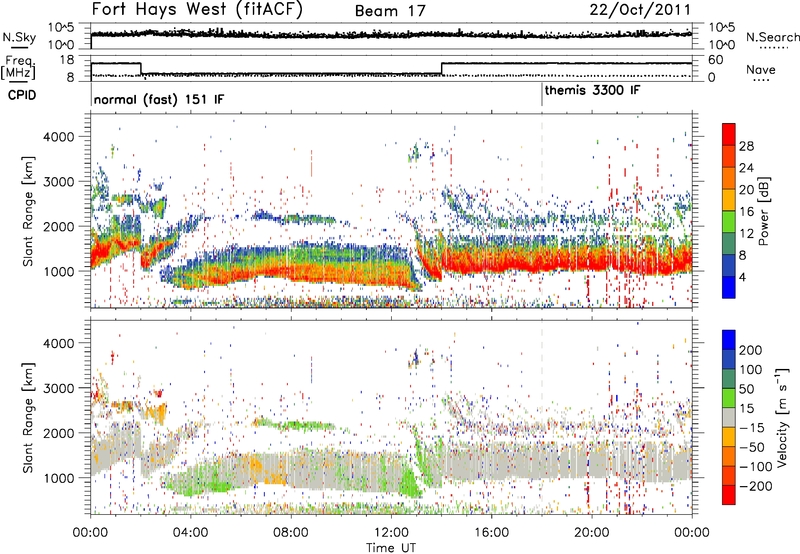Click the 'Velocity [m s-1]' colorbar label
Screen dimensions: 800x554
click(x=781, y=417)
